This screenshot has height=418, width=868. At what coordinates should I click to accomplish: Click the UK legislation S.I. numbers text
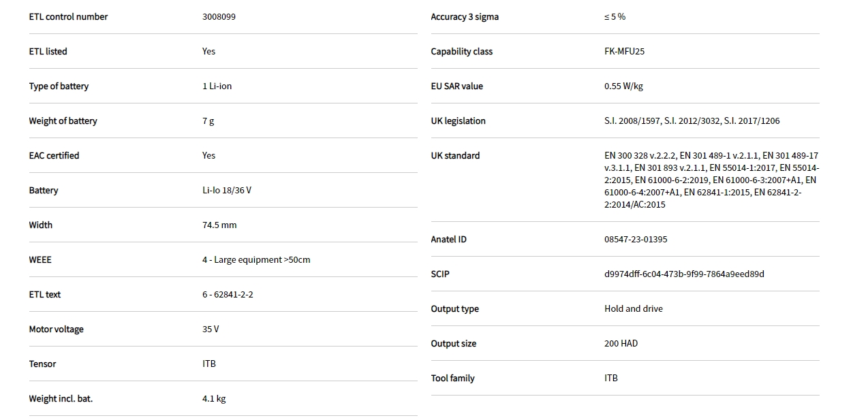692,121
